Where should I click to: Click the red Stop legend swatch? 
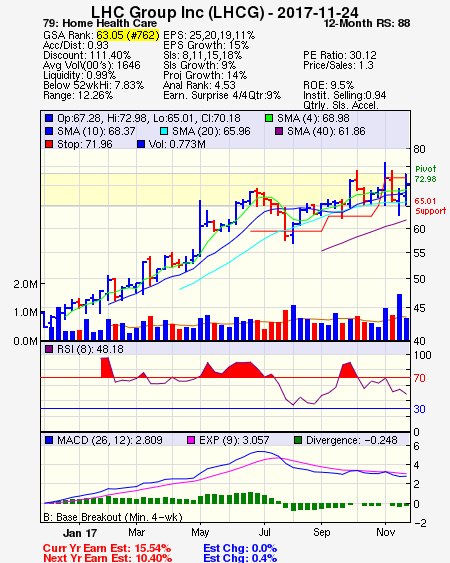tap(49, 144)
